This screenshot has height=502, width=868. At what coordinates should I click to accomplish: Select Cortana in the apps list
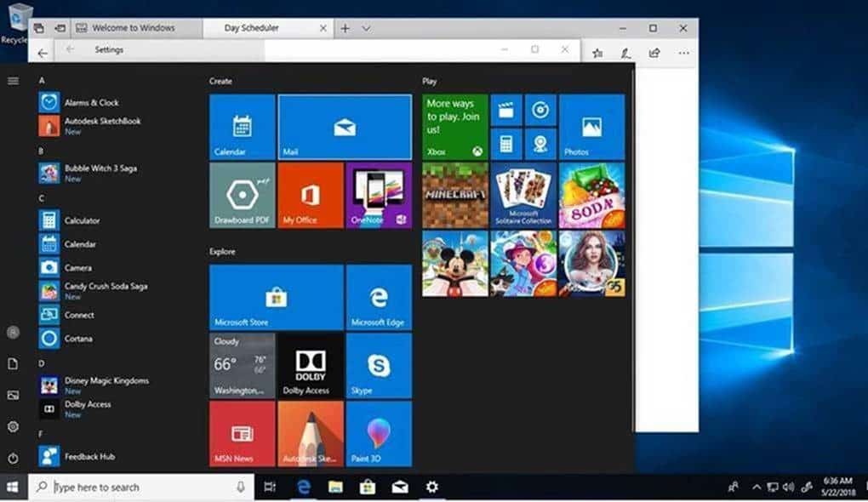point(77,338)
